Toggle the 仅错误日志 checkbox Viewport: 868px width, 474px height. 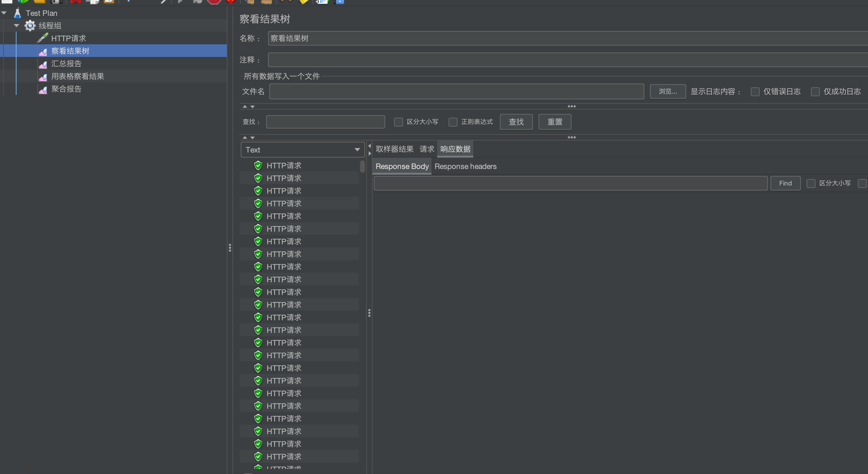[x=755, y=92]
